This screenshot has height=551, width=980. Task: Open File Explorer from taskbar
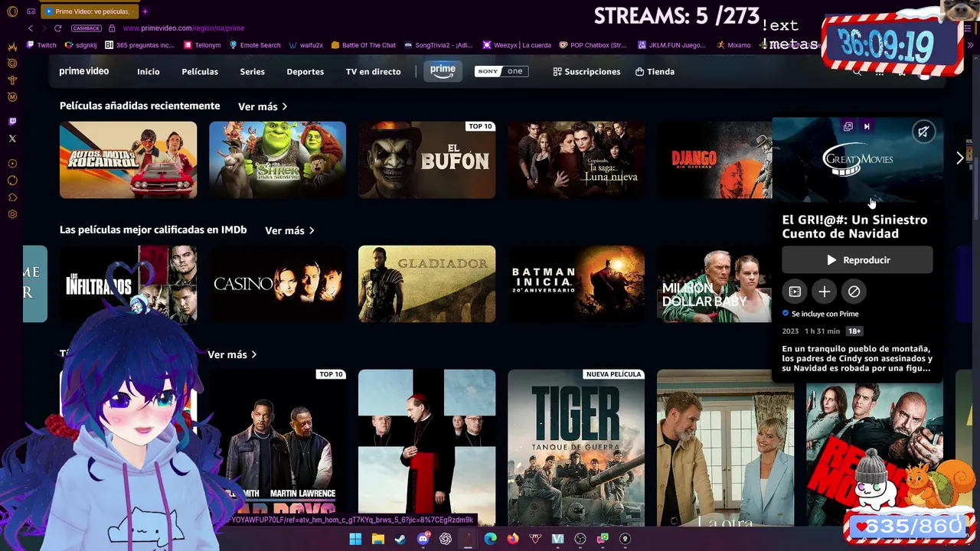tap(377, 539)
